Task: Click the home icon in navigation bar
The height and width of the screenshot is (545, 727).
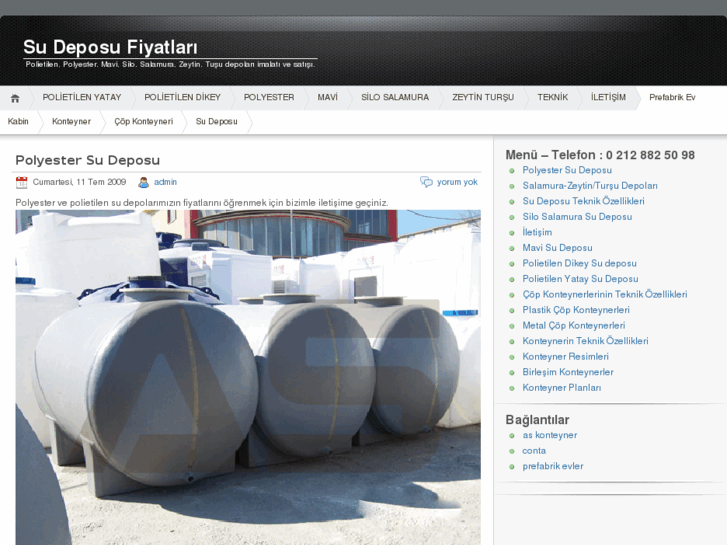Action: (x=15, y=98)
